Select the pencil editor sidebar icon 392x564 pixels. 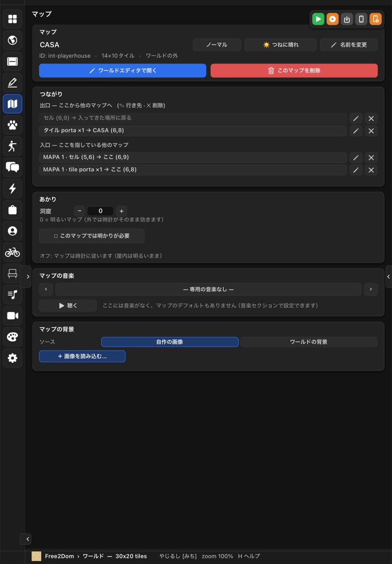click(x=13, y=83)
